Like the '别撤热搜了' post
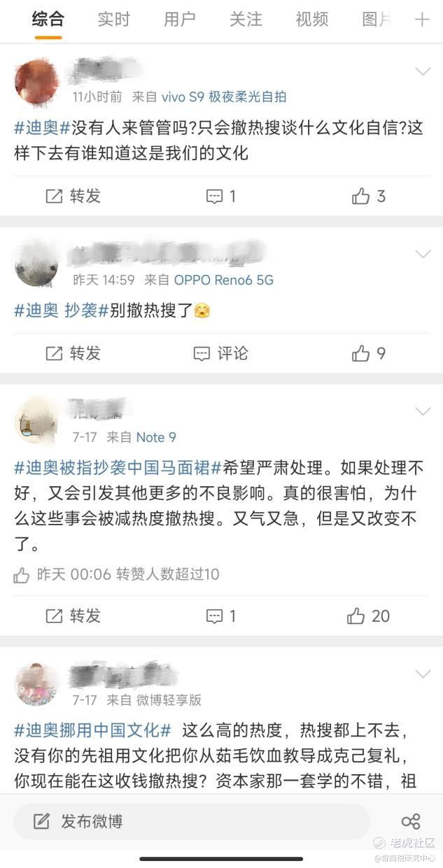The width and height of the screenshot is (443, 868). click(x=369, y=354)
